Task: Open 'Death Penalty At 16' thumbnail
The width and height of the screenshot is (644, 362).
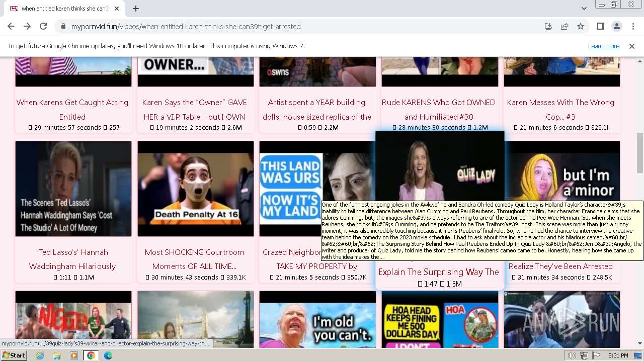Action: (x=196, y=189)
